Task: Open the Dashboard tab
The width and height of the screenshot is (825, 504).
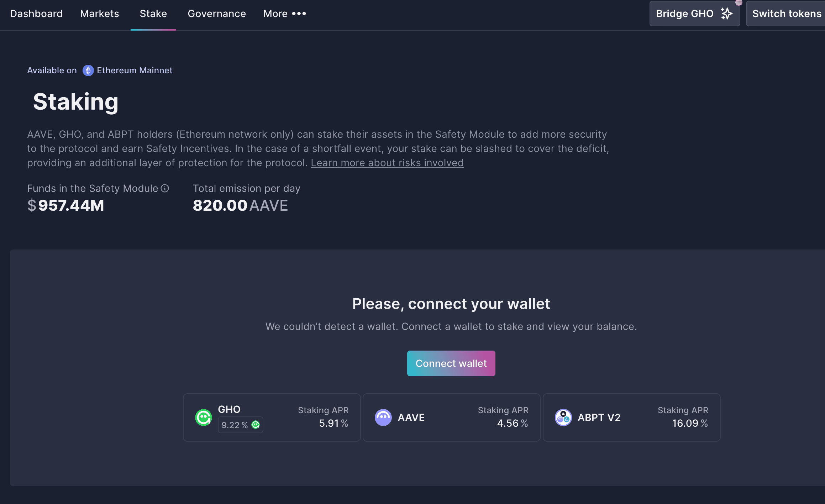Action: point(36,14)
